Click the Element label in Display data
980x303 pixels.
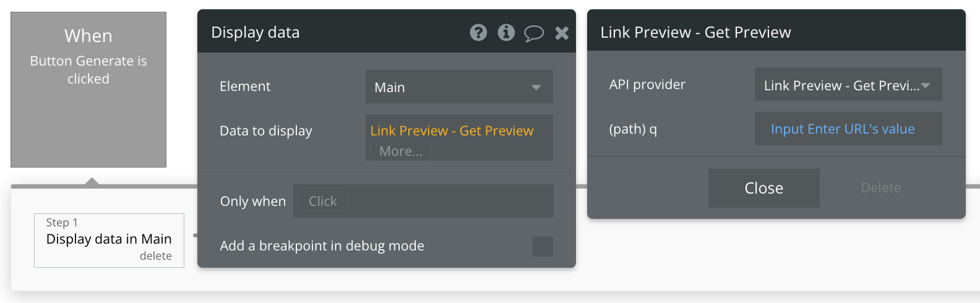point(245,86)
